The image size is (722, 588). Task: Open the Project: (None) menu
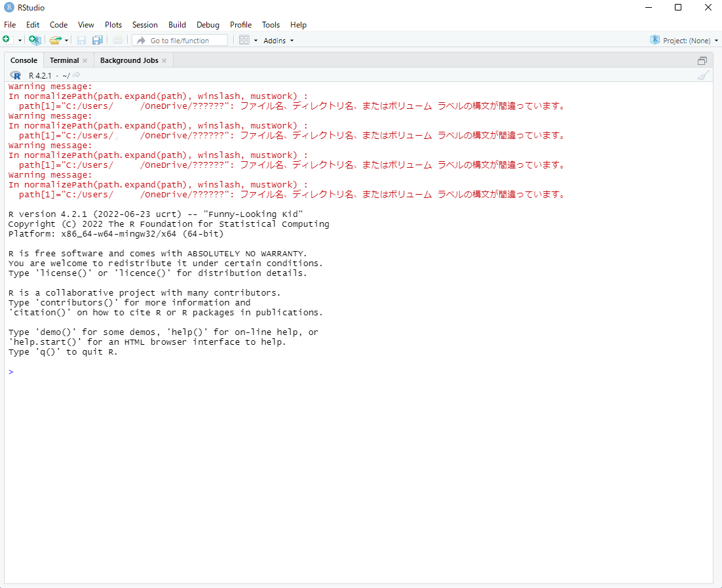pos(691,41)
